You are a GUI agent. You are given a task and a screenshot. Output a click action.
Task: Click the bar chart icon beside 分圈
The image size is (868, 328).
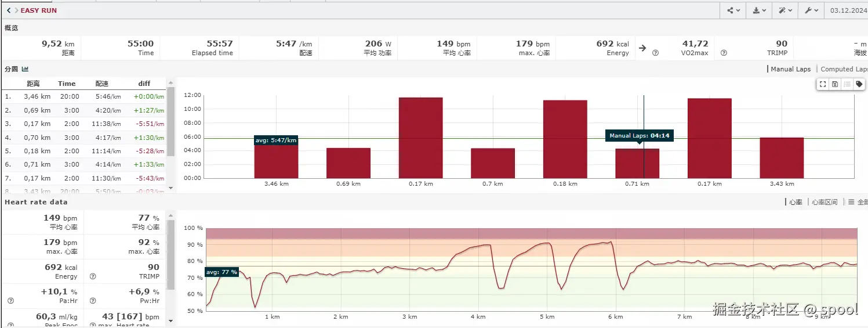pyautogui.click(x=25, y=69)
